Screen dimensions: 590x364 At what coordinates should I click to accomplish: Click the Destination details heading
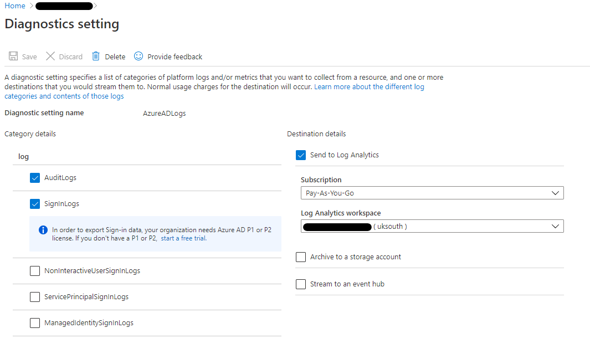316,134
